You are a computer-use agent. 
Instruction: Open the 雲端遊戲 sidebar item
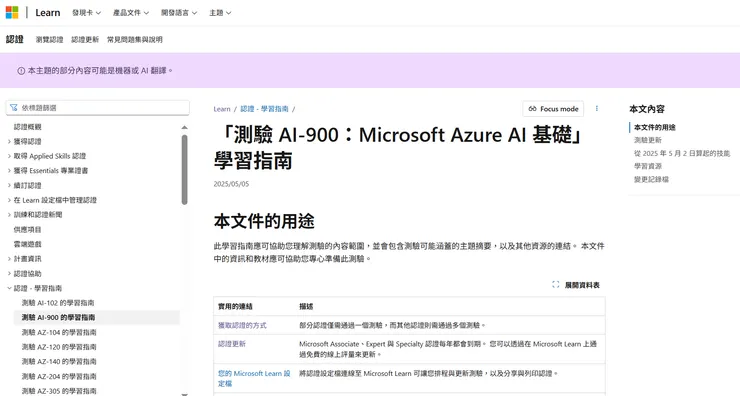click(27, 244)
